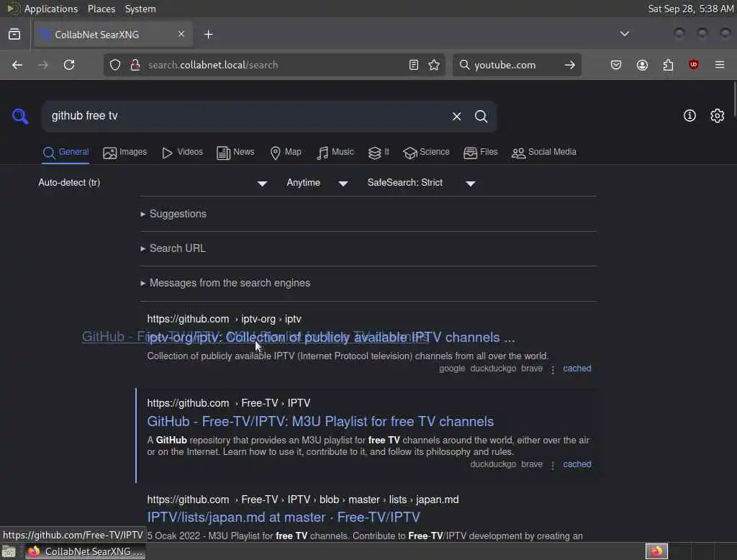
Task: Open the list all tabs chevron
Action: tap(625, 34)
